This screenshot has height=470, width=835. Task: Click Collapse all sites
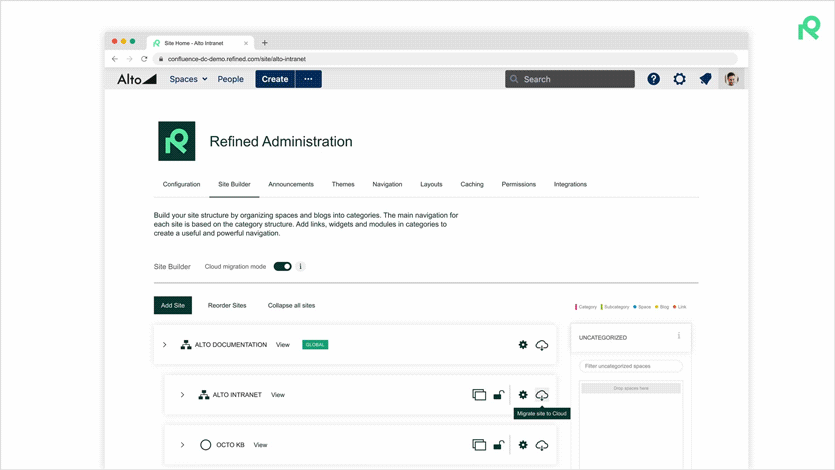291,306
